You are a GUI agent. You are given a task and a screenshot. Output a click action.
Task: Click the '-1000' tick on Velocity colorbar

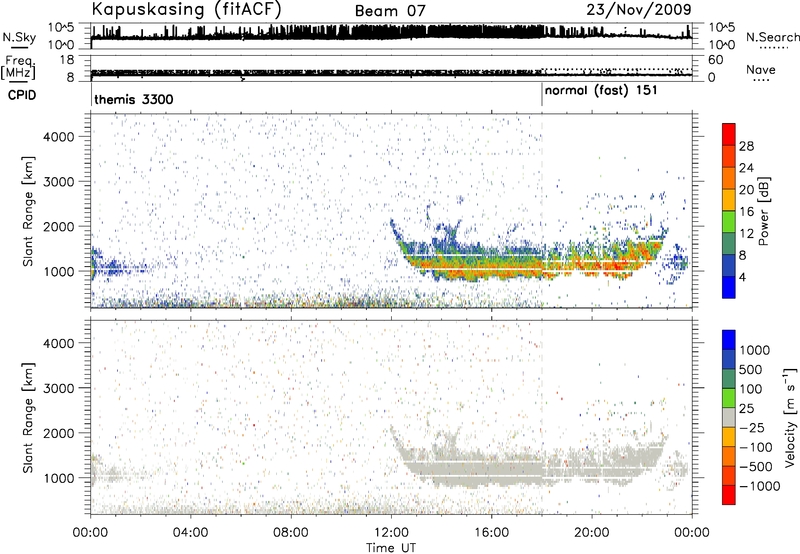click(760, 486)
